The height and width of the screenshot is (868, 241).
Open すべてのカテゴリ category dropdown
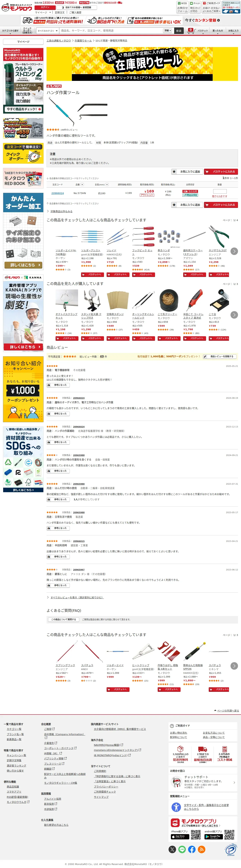tap(47, 31)
